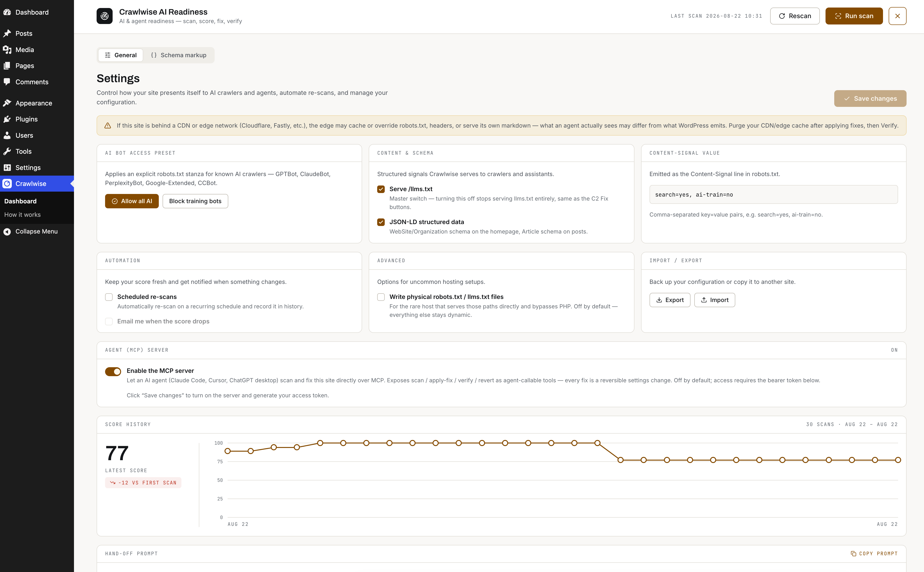The image size is (924, 572).
Task: Click the Media library icon
Action: point(7,50)
